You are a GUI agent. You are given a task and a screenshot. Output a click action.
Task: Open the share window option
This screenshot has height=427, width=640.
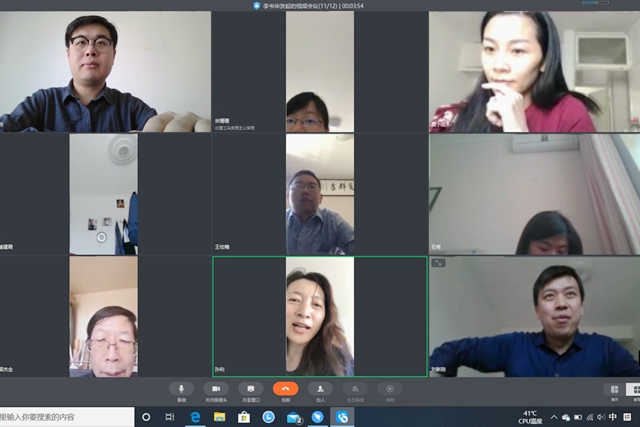coord(251,389)
